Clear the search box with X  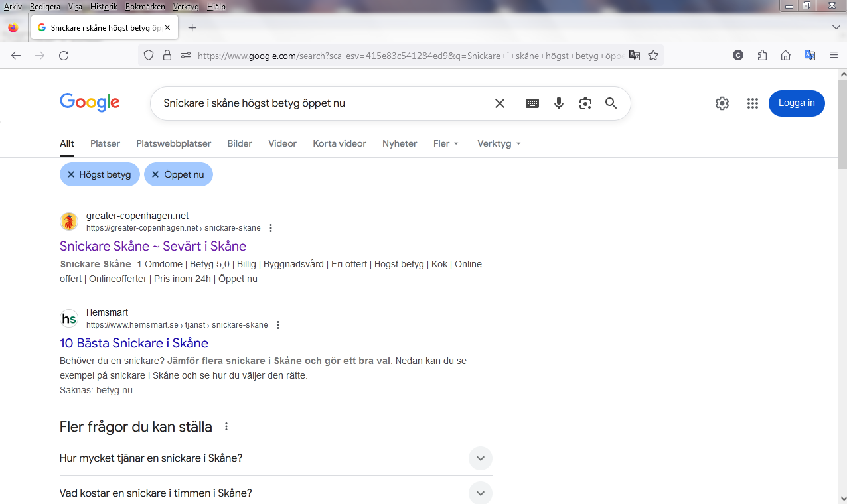coord(500,103)
